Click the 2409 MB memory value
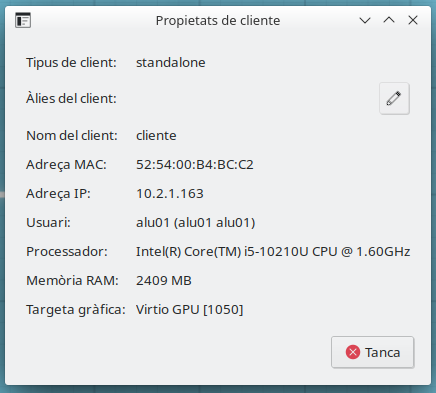The width and height of the screenshot is (436, 393). click(x=164, y=281)
